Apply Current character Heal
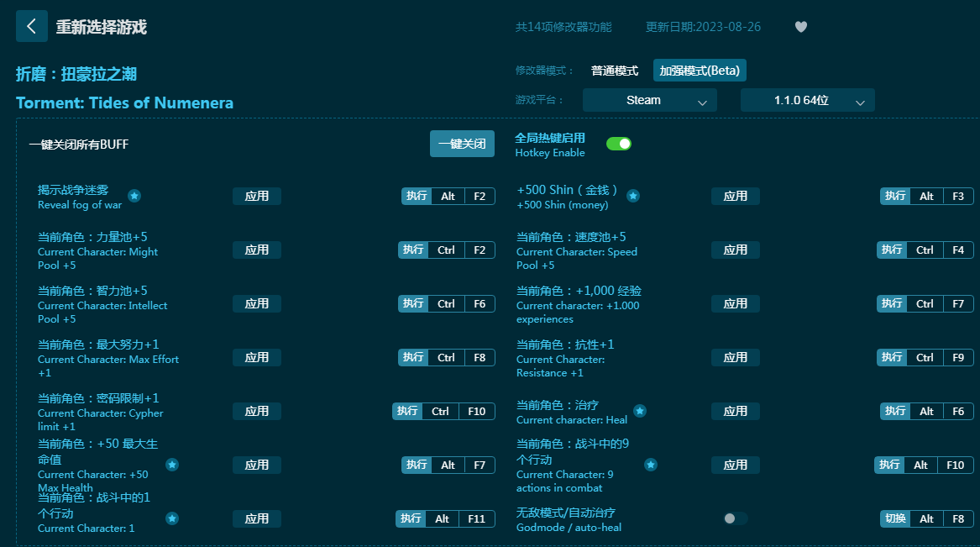The image size is (980, 547). coord(736,412)
